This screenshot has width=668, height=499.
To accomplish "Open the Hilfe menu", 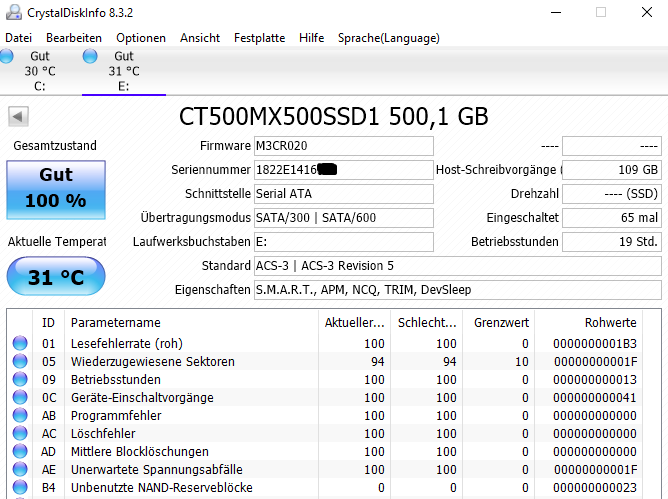I will pos(311,38).
